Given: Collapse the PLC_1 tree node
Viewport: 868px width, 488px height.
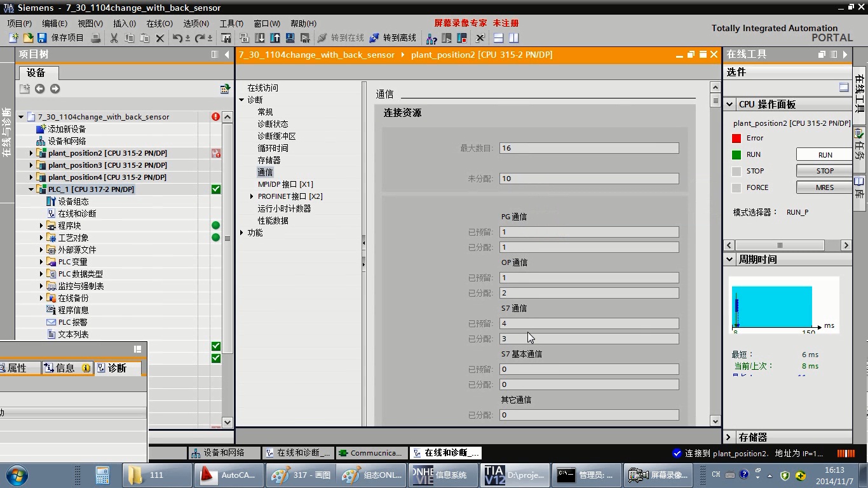Looking at the screenshot, I should point(31,189).
